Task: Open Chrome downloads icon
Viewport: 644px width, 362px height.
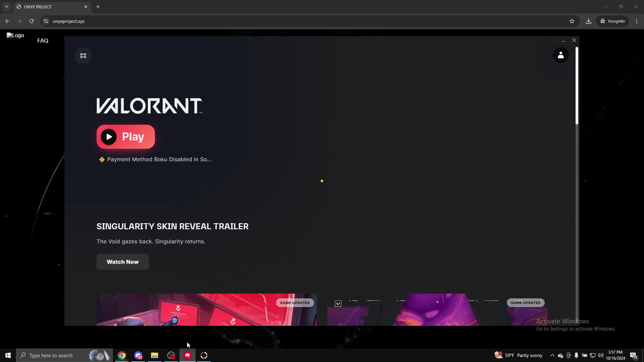Action: [589, 21]
